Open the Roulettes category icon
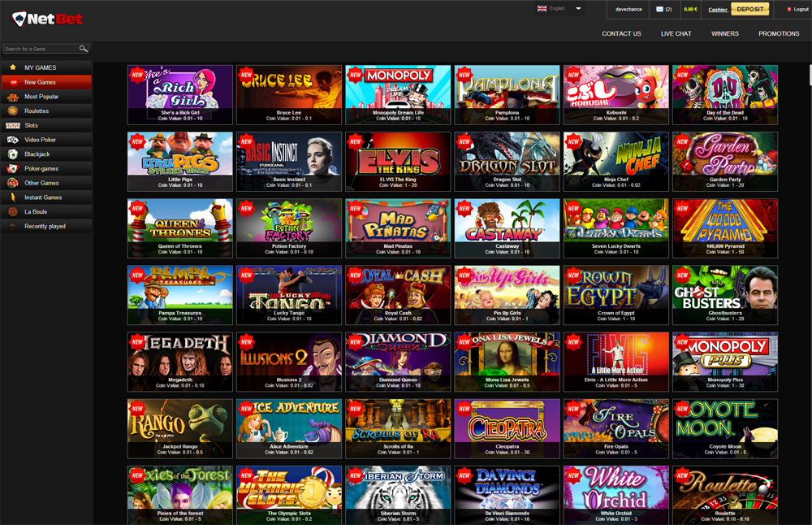This screenshot has width=812, height=525. pyautogui.click(x=13, y=111)
